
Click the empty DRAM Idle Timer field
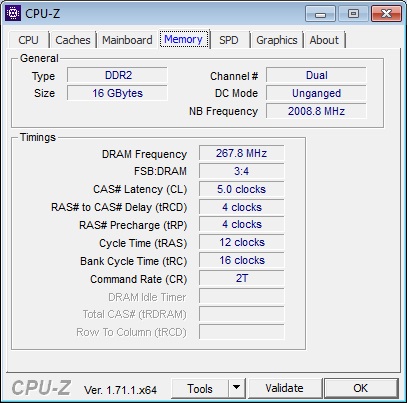[242, 296]
